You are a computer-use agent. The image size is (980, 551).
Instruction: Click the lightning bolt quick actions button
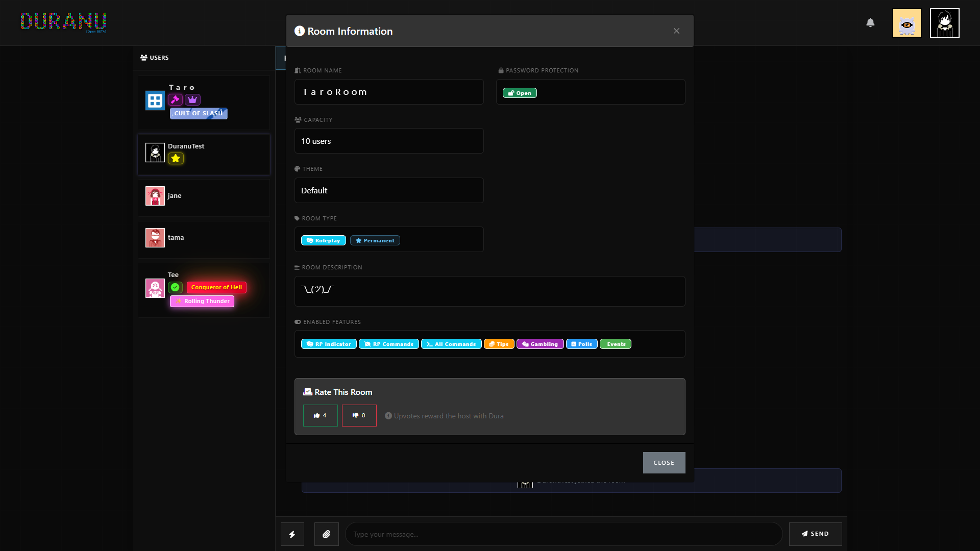click(292, 534)
